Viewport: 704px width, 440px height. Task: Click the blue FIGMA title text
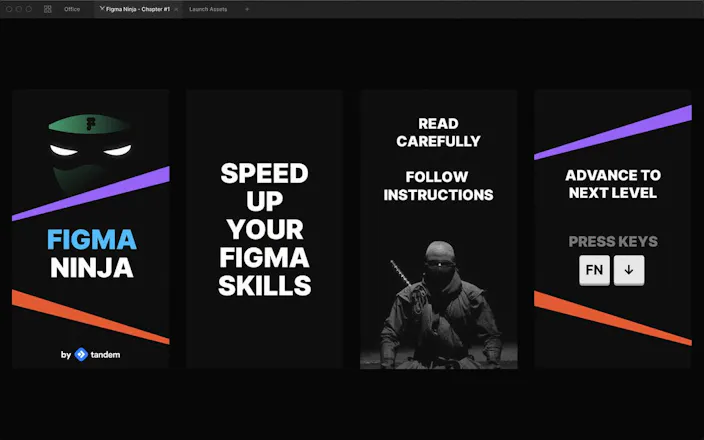pos(92,239)
